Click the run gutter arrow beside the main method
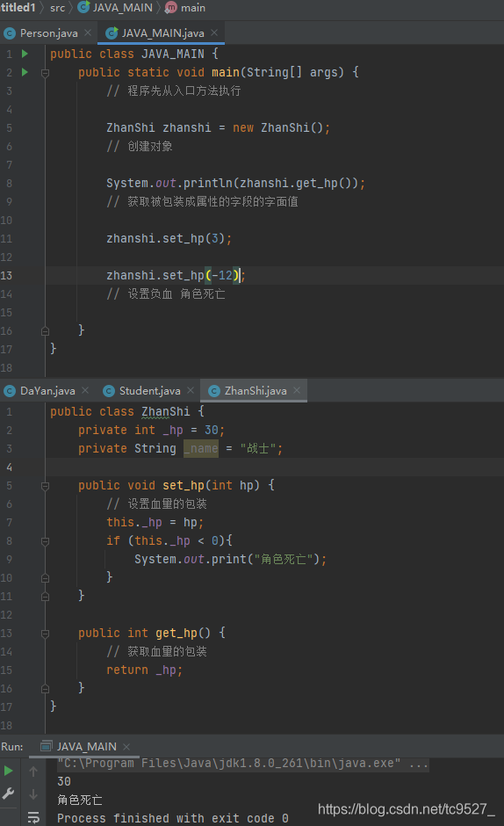 coord(25,72)
